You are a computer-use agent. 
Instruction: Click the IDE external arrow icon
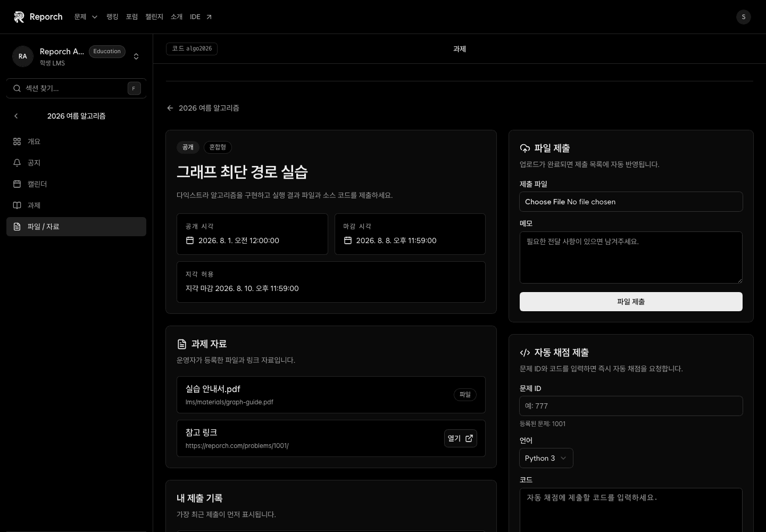209,17
